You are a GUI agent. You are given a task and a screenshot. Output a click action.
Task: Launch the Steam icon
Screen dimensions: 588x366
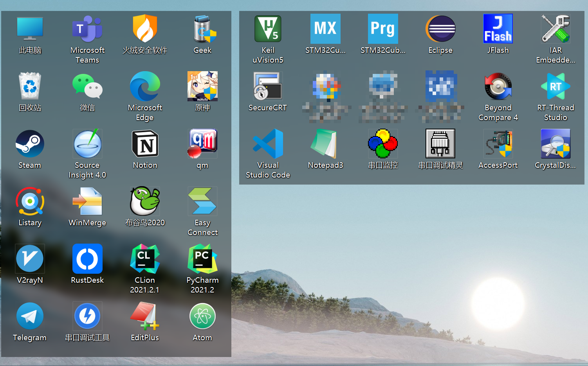(x=30, y=144)
